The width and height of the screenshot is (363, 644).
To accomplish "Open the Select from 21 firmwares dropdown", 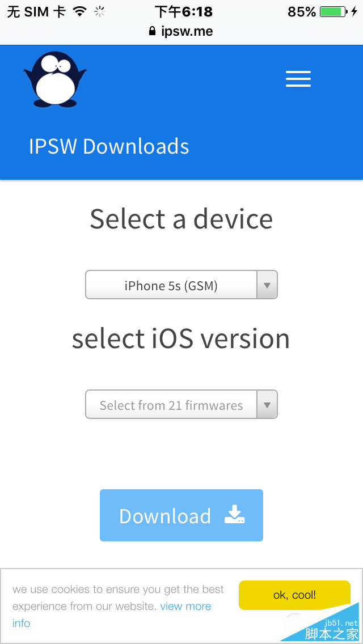I will tap(181, 405).
